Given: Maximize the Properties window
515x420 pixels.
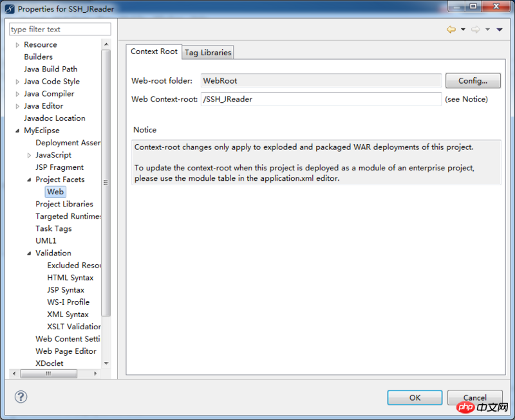Looking at the screenshot, I should (473, 6).
